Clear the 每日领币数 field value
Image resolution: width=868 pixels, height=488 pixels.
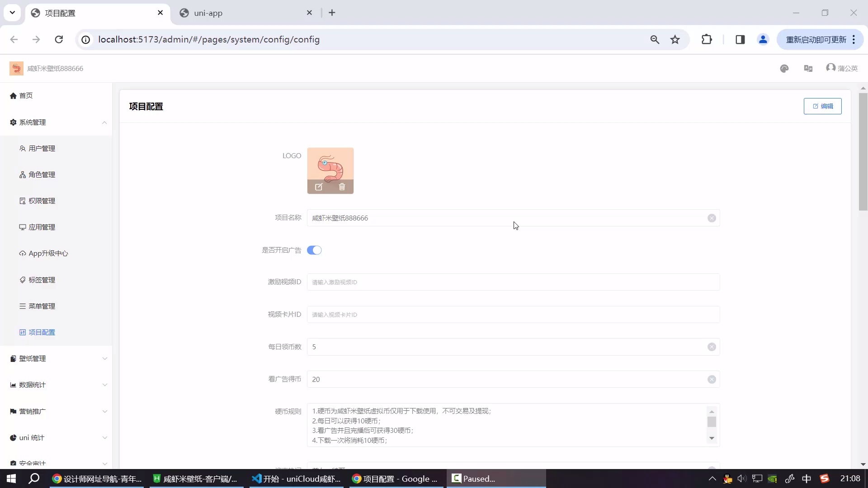pos(712,347)
